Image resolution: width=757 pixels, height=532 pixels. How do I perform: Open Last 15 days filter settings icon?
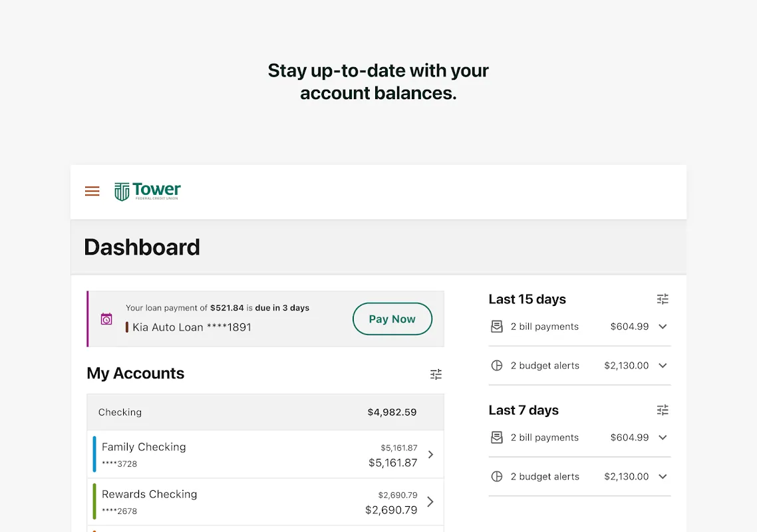pyautogui.click(x=663, y=299)
